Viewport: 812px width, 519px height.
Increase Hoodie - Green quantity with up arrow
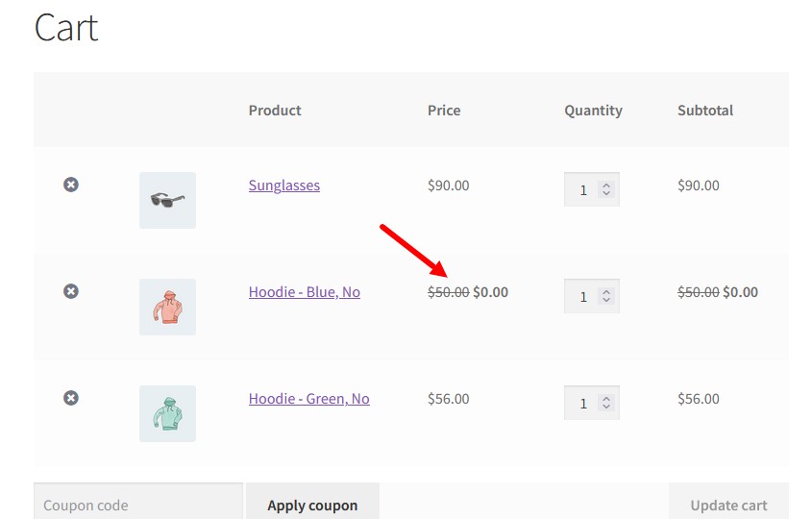pyautogui.click(x=606, y=398)
